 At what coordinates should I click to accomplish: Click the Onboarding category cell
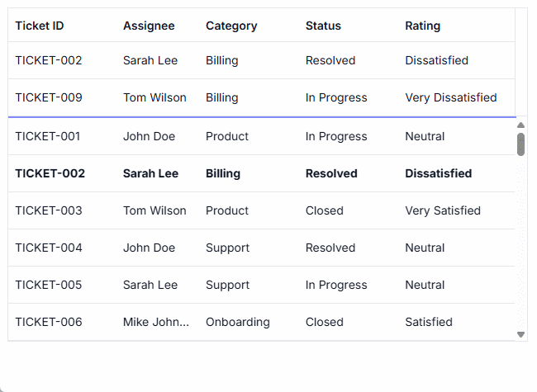(x=238, y=322)
